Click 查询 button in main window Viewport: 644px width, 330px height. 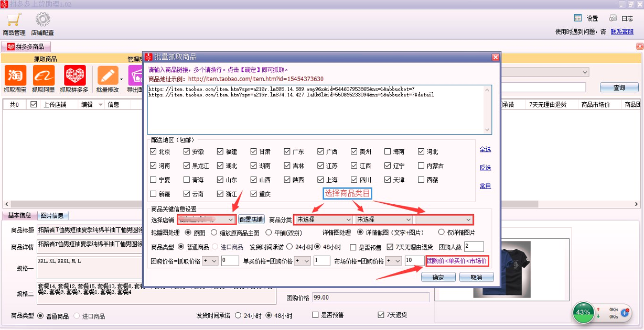coord(619,87)
